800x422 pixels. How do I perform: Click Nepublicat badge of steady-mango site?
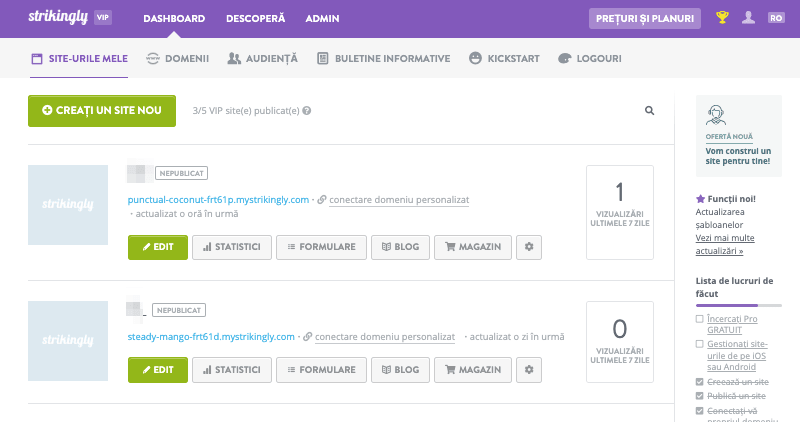pos(179,310)
